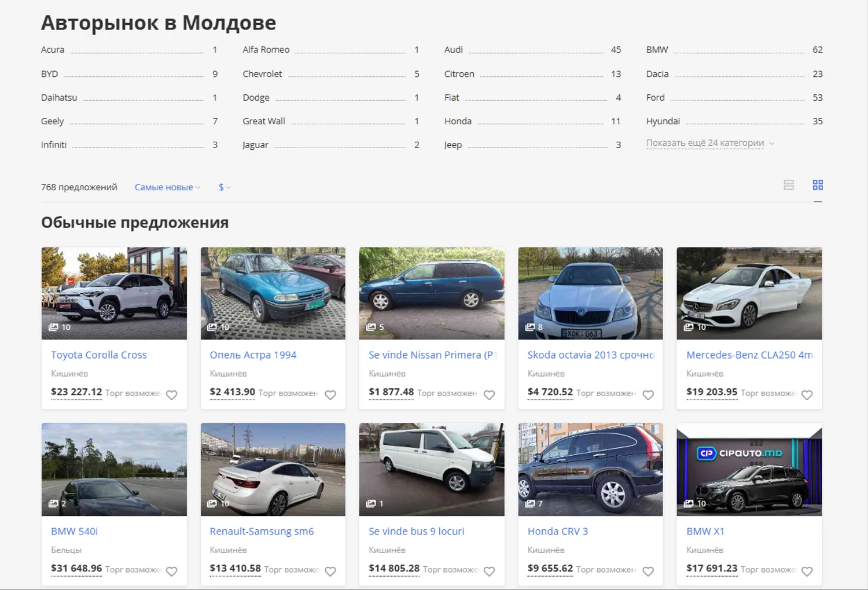Open the $ currency dropdown
This screenshot has height=590, width=868.
click(x=225, y=187)
